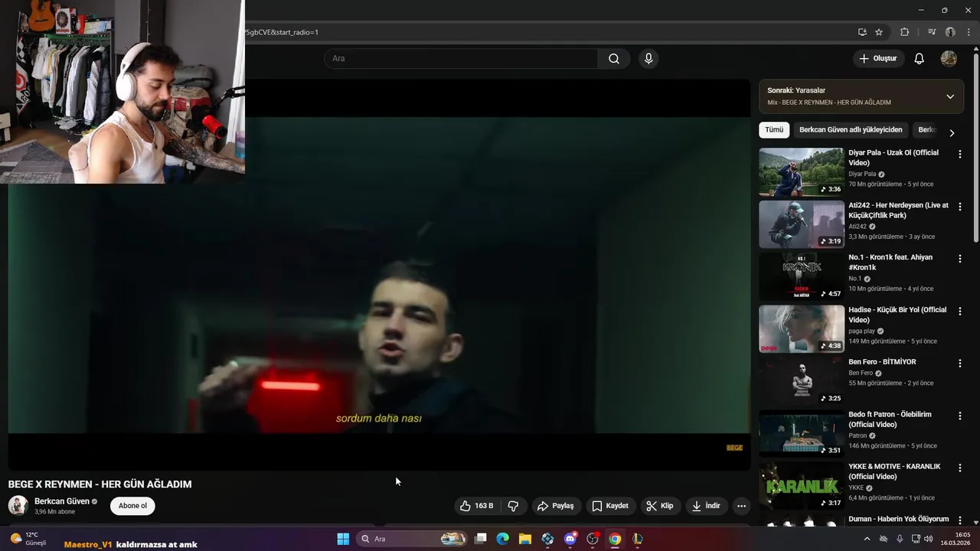
Task: Open options for Bedo ft Patron video
Action: (x=960, y=416)
